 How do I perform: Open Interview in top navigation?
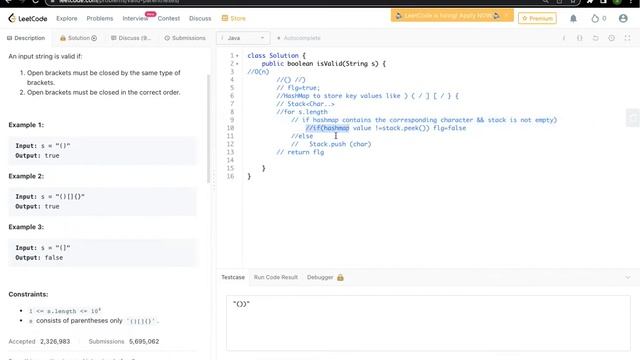click(x=135, y=18)
